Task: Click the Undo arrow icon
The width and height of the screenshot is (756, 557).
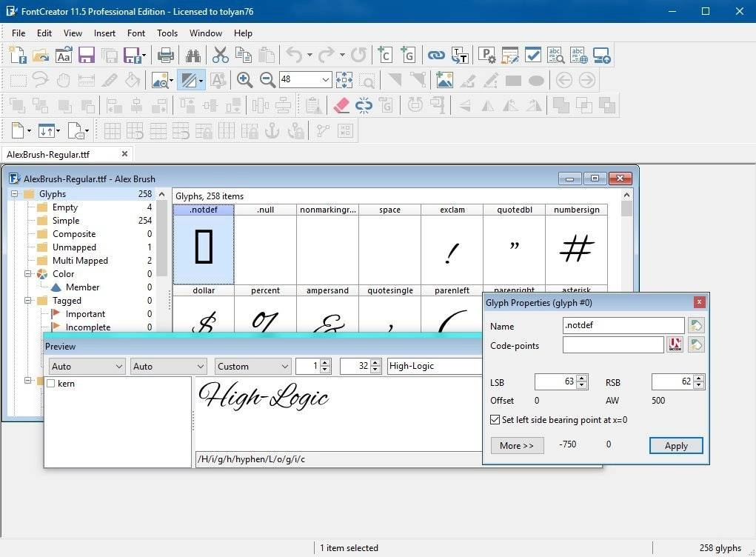Action: pyautogui.click(x=294, y=56)
